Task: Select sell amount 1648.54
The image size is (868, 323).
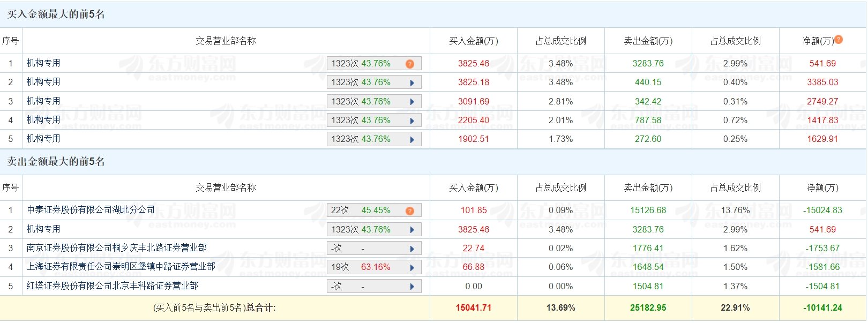Action: coord(648,267)
